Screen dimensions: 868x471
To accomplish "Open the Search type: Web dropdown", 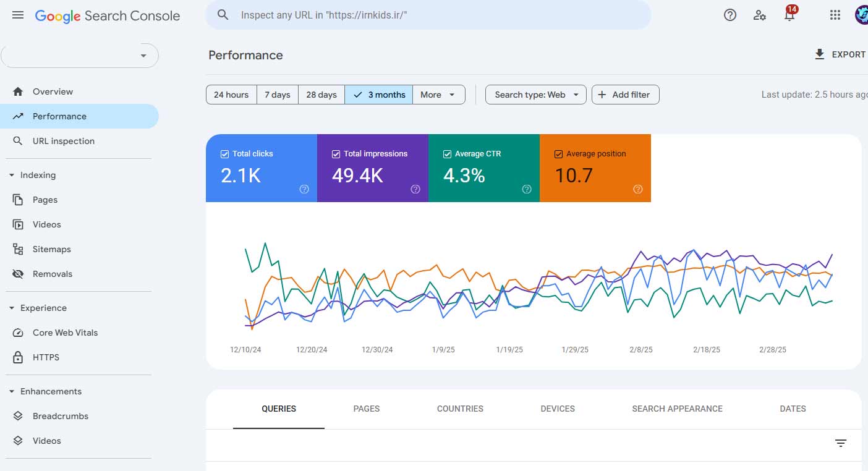I will click(535, 95).
